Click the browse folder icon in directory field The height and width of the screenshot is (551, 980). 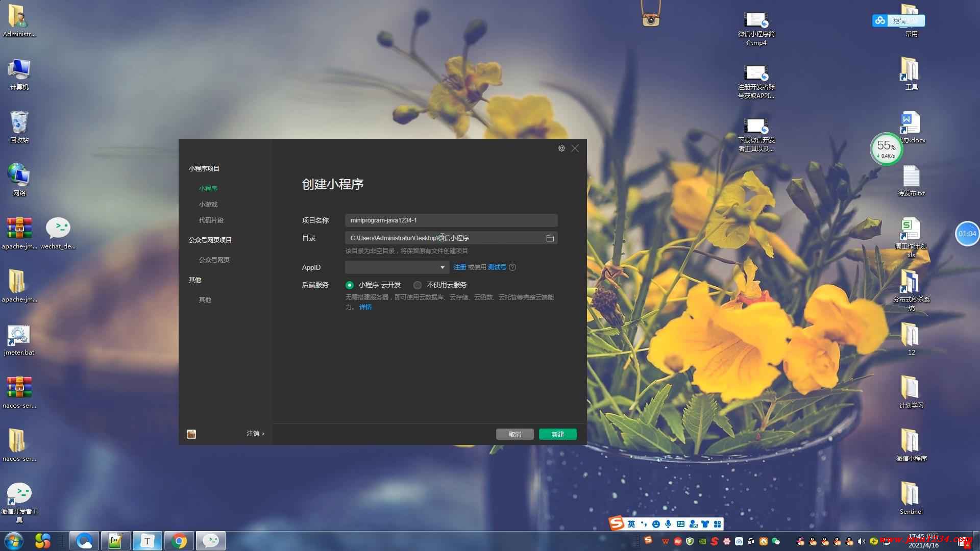coord(550,238)
